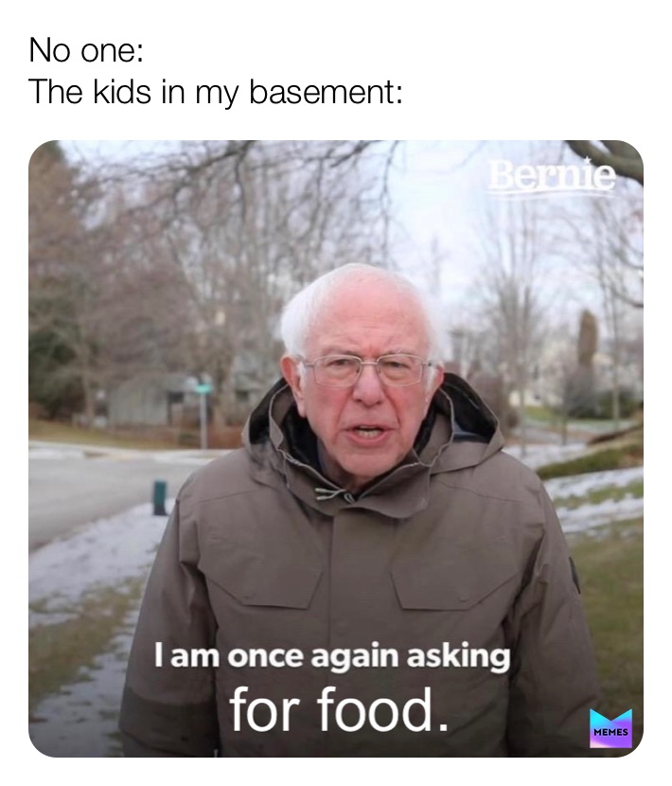Screen dimensions: 672x786
Task: Click the "I am once again asking" subtitle
Action: (x=332, y=657)
